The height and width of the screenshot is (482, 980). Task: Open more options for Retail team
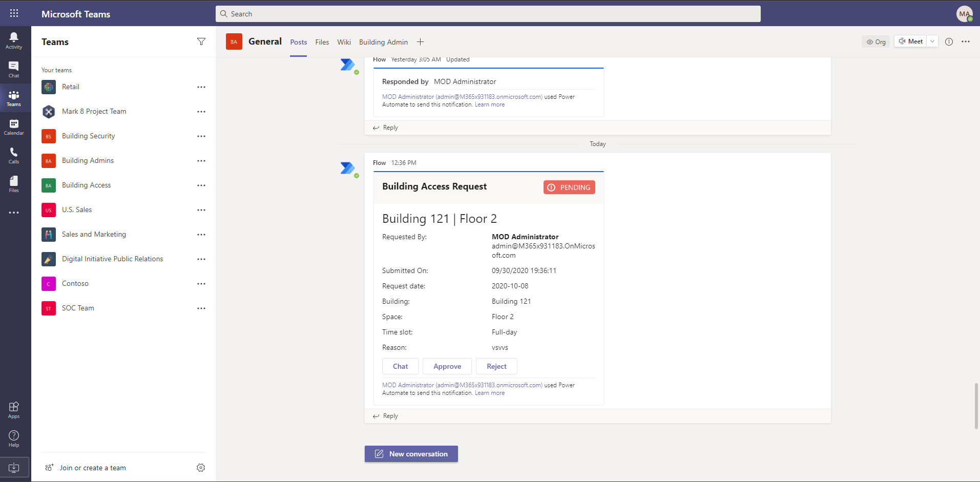coord(201,87)
